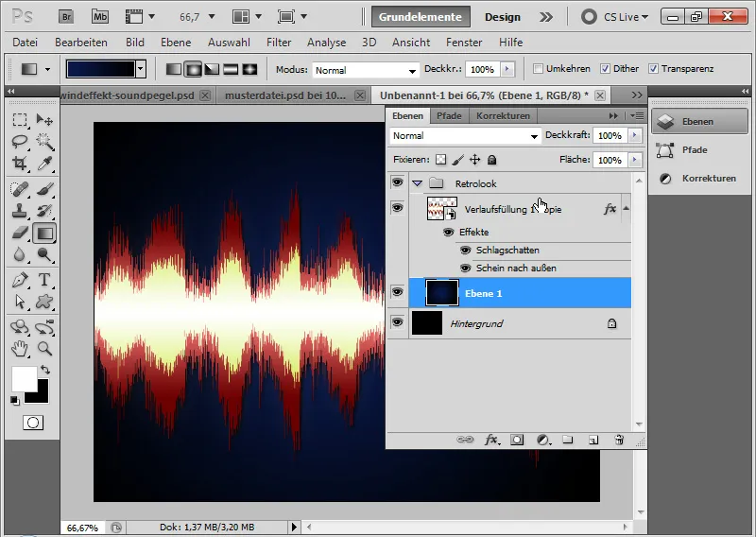Collapse effects on Verlaufsfüllung layer
The image size is (756, 537).
coord(626,208)
